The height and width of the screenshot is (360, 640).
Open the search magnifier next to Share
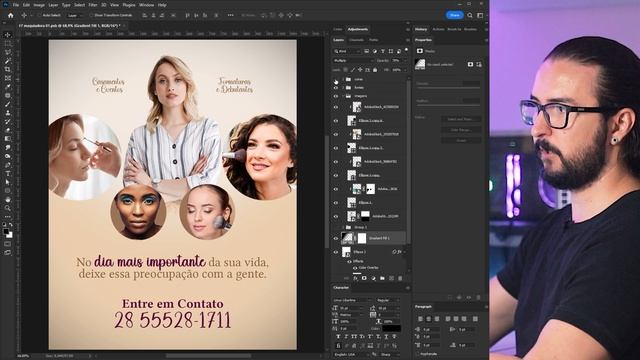[x=470, y=15]
